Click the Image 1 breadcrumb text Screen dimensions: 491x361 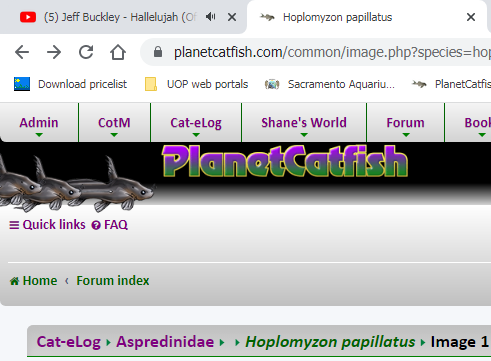(459, 342)
